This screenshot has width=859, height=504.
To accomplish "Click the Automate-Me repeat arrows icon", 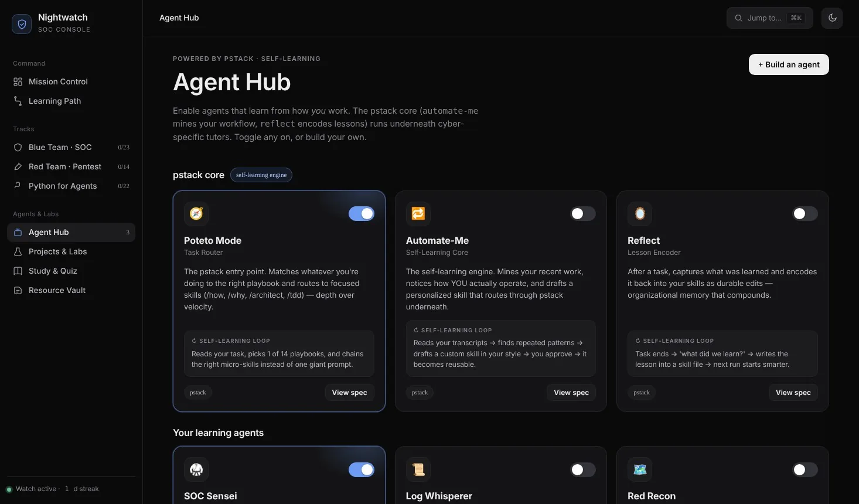I will (418, 213).
